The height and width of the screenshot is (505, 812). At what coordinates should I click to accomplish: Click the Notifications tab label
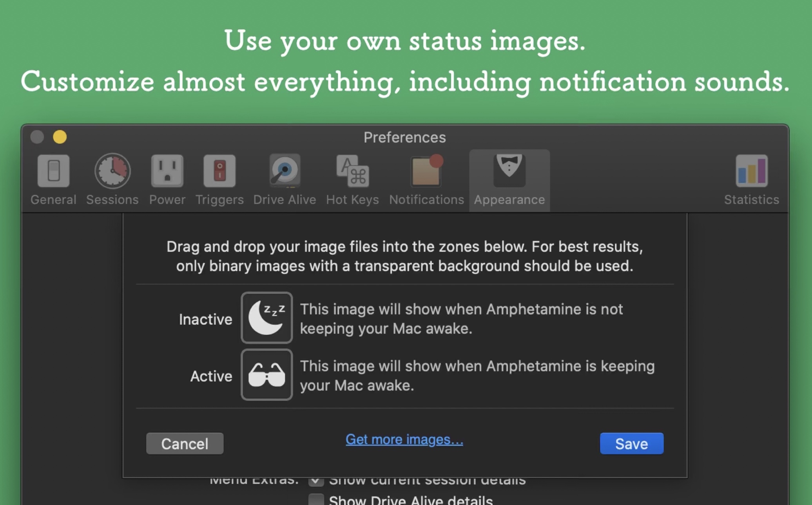(426, 200)
